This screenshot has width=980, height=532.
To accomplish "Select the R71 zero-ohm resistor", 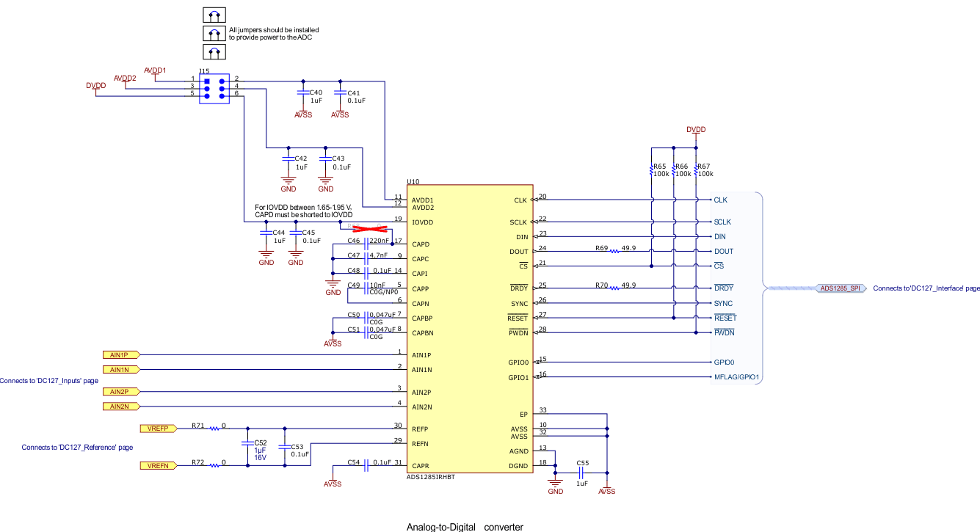I will pyautogui.click(x=213, y=428).
